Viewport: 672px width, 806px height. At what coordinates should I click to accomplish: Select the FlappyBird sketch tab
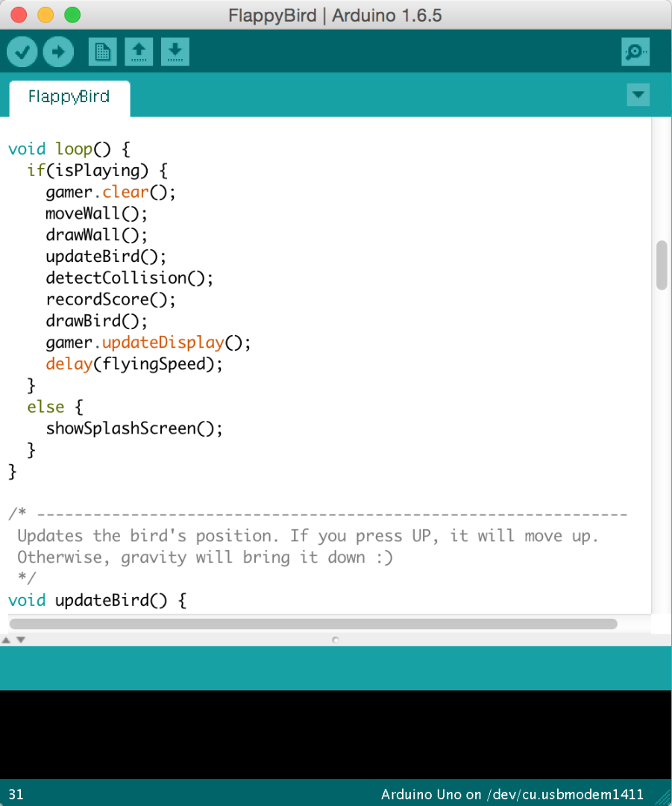(x=69, y=98)
